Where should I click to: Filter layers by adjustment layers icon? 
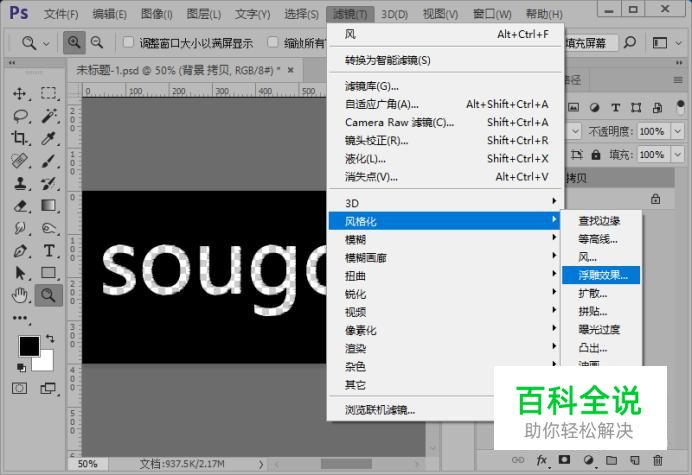[x=594, y=107]
